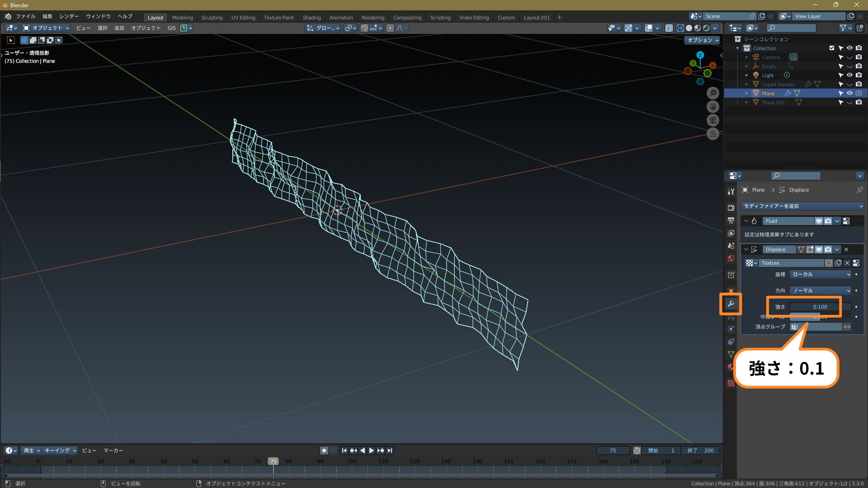The image size is (868, 488).
Task: Open the 座標 ローカル dropdown
Action: pyautogui.click(x=821, y=274)
